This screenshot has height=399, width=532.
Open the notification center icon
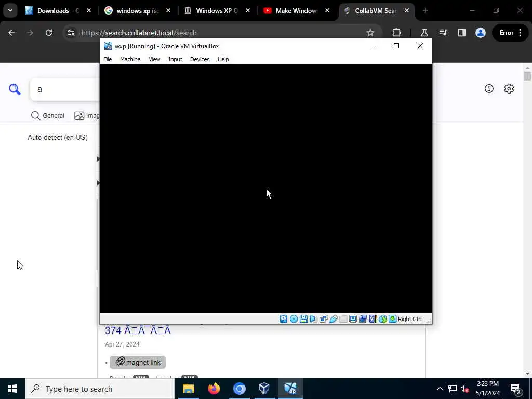[x=516, y=389]
